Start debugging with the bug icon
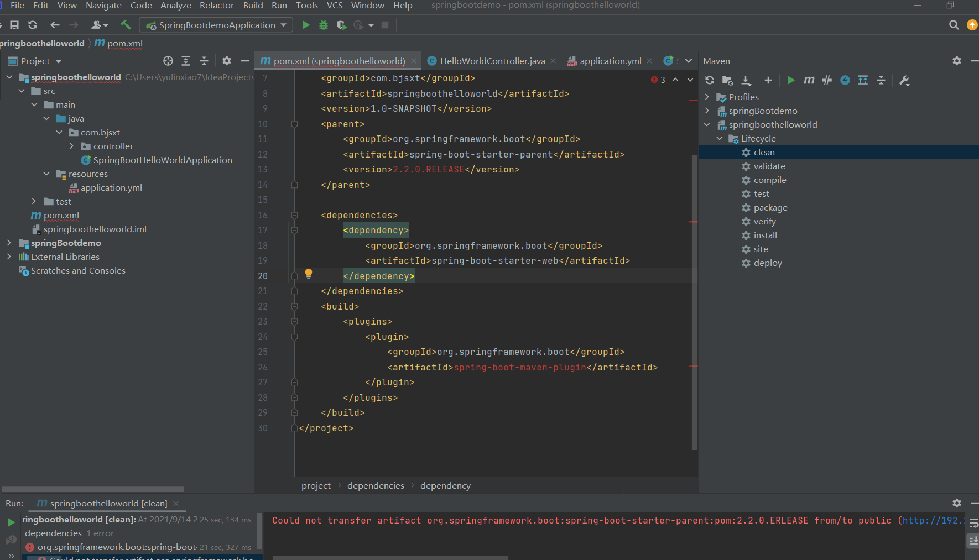979x560 pixels. [x=324, y=25]
